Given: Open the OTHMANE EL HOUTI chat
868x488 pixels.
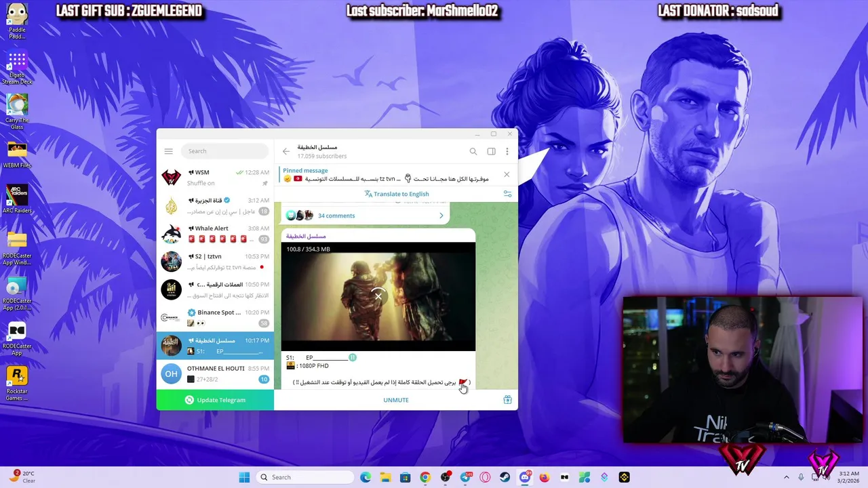Looking at the screenshot, I should tap(215, 373).
